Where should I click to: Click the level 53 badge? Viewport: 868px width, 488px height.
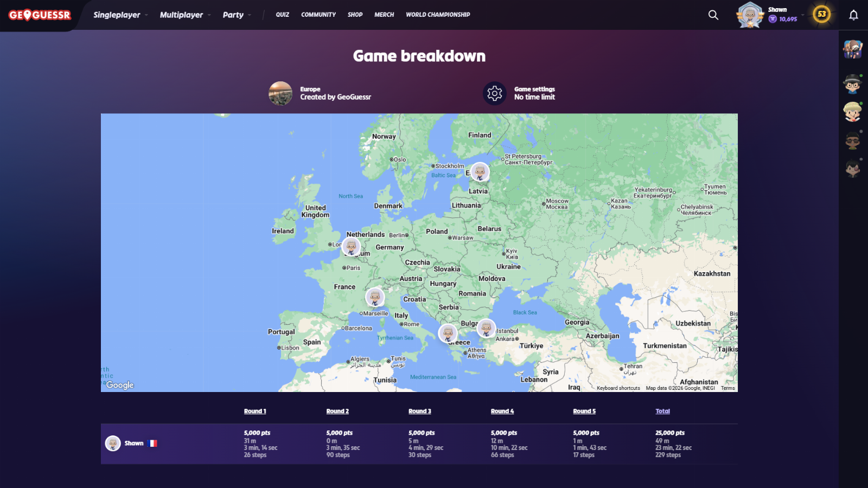pyautogui.click(x=822, y=15)
